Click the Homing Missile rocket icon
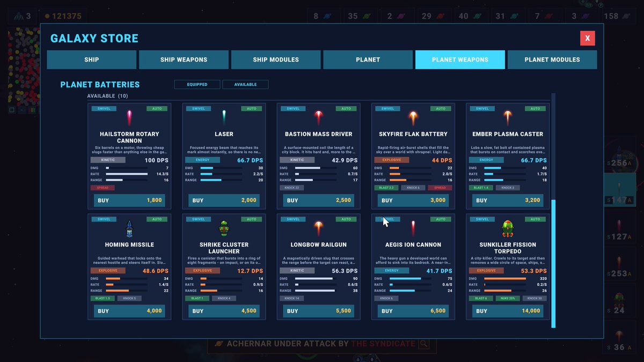 [129, 229]
